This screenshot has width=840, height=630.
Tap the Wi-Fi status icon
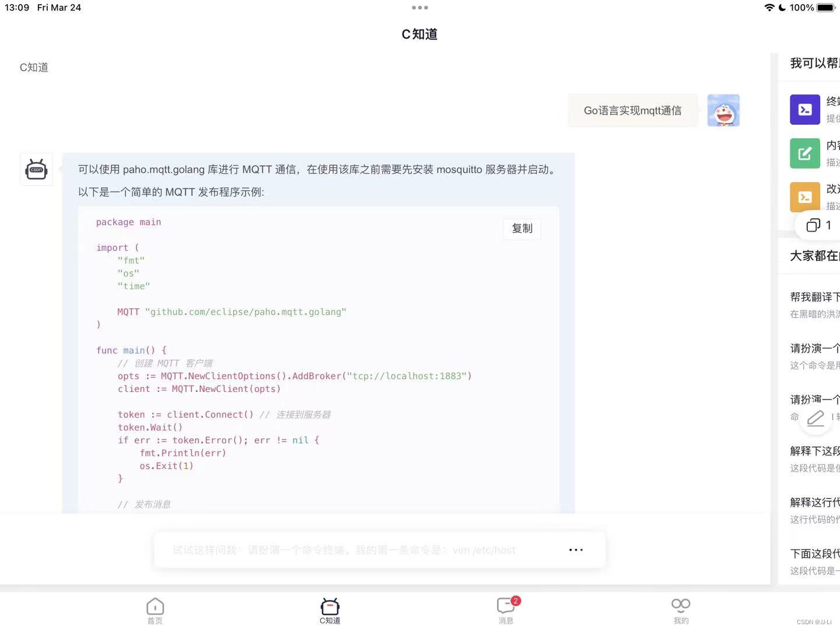tap(769, 8)
